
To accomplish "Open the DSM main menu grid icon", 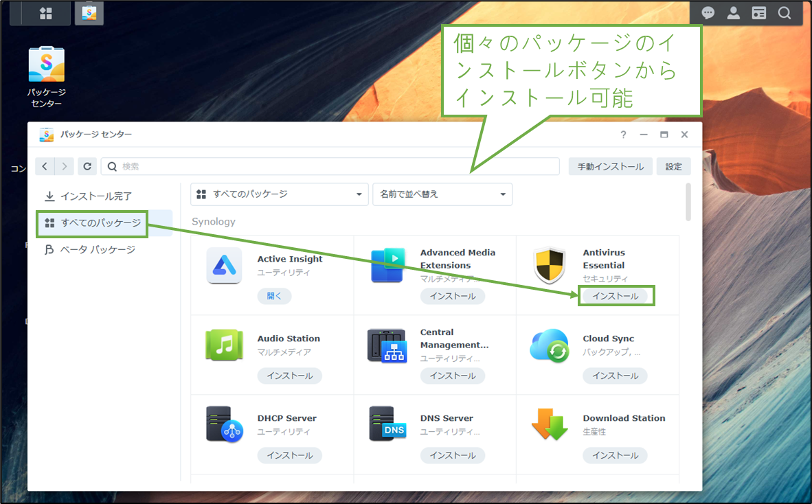I will [x=46, y=14].
